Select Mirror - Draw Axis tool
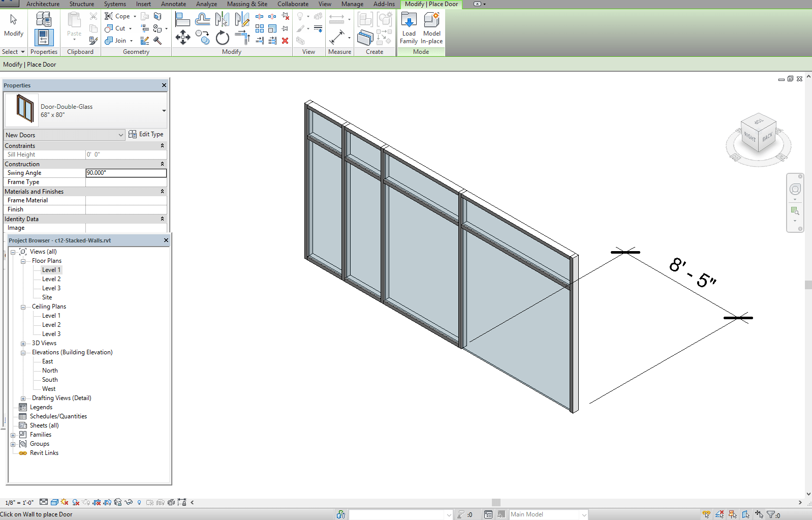 [242, 19]
